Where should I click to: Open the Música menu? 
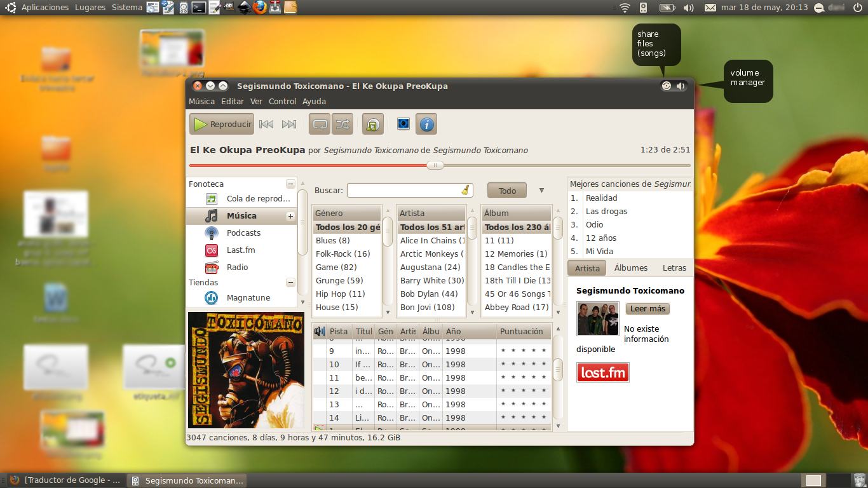pyautogui.click(x=201, y=102)
